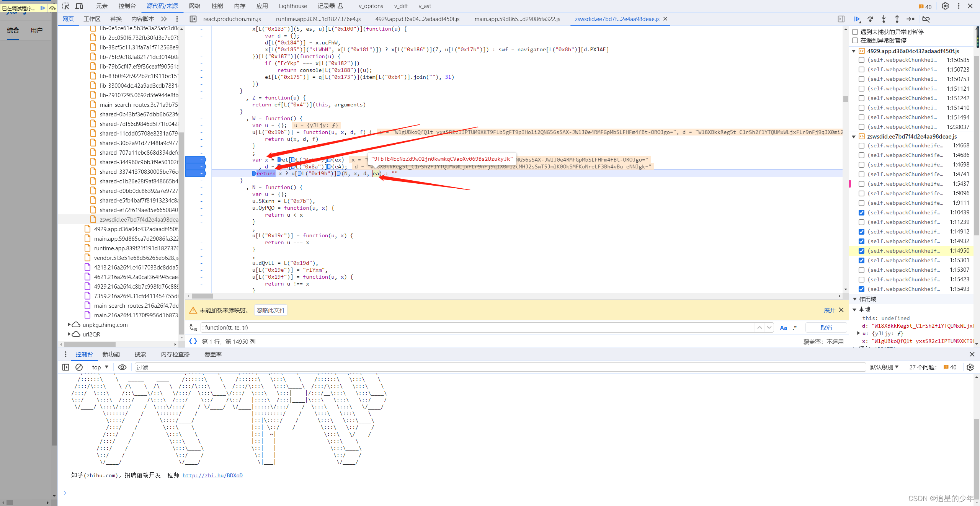Click the deactivate breakpoints icon

coord(926,19)
